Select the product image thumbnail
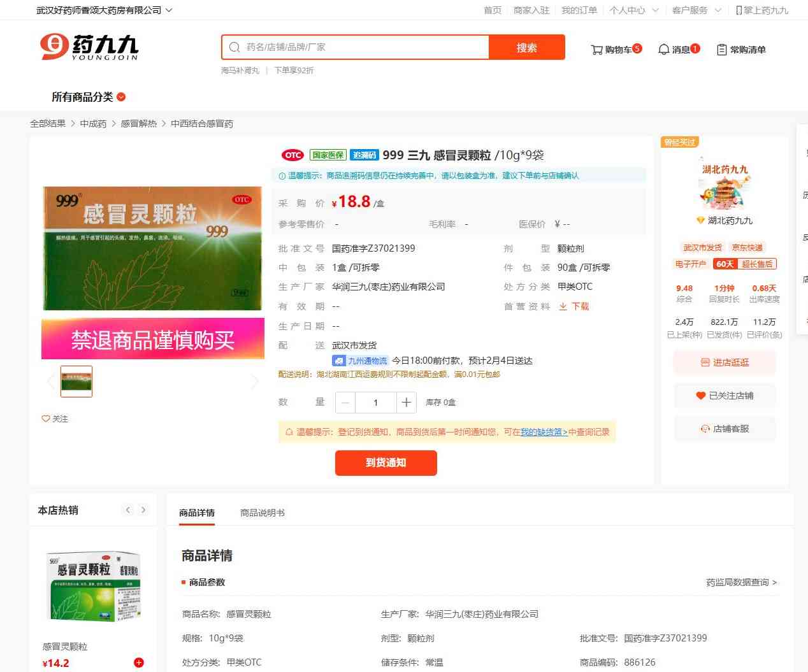 click(x=76, y=382)
